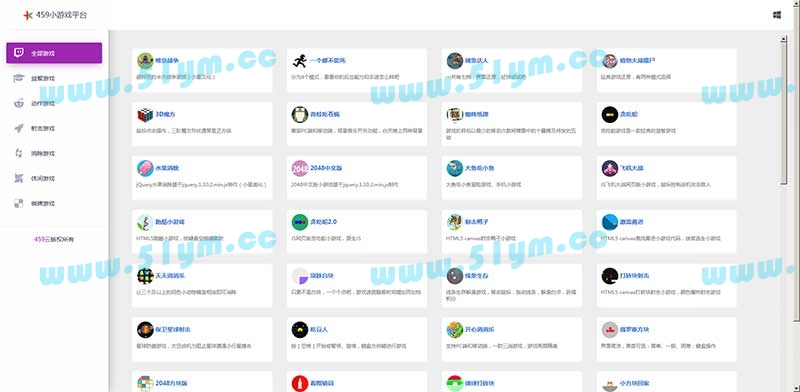The width and height of the screenshot is (800, 392).
Task: Click the 捕鱼达人 game icon
Action: click(x=455, y=61)
